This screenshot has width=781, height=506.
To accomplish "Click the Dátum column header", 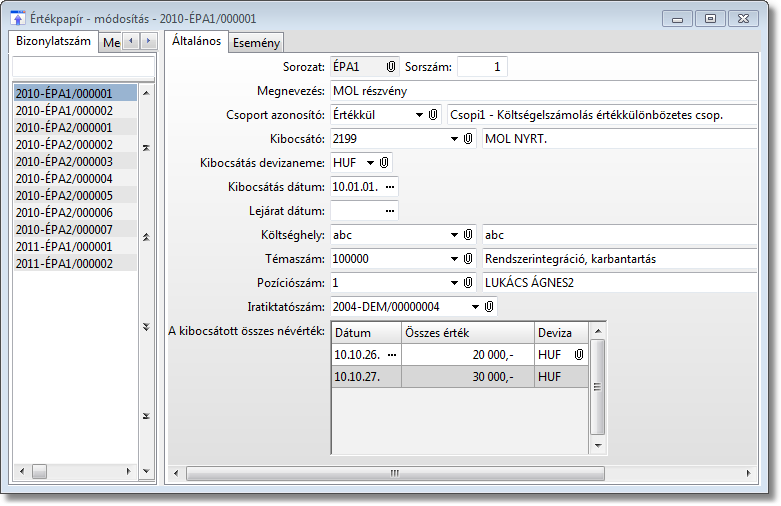I will click(366, 333).
